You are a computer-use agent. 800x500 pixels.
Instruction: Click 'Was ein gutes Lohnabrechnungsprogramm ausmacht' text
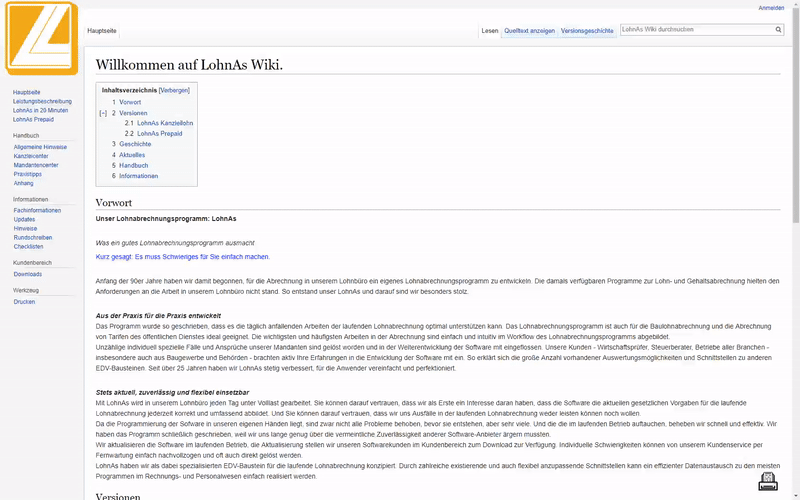pos(175,243)
